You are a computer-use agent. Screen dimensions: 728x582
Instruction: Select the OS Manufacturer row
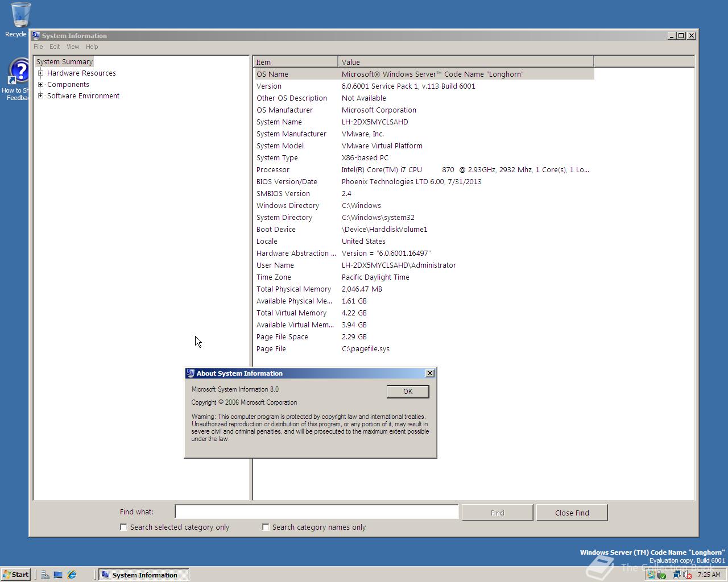tap(424, 110)
